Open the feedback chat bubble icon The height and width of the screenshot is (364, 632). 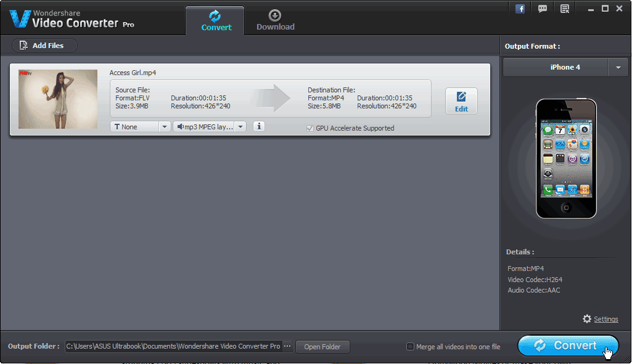[543, 9]
